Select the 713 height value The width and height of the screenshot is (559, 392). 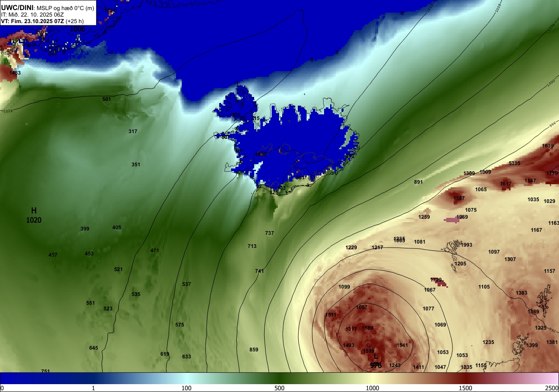pos(252,246)
